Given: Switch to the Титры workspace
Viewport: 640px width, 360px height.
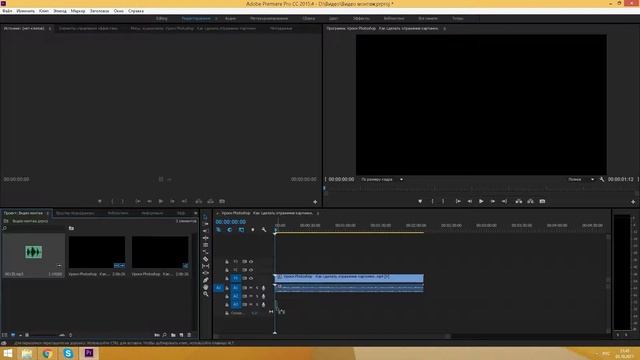Looking at the screenshot, I should pyautogui.click(x=458, y=19).
